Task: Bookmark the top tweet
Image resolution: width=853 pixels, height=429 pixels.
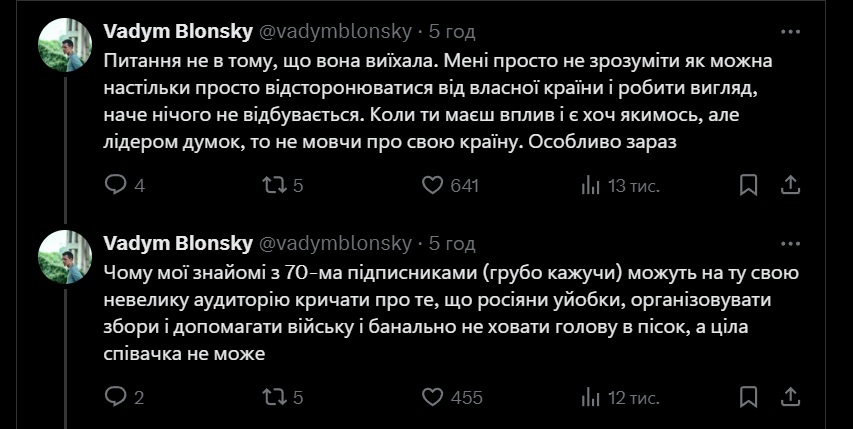Action: (749, 185)
